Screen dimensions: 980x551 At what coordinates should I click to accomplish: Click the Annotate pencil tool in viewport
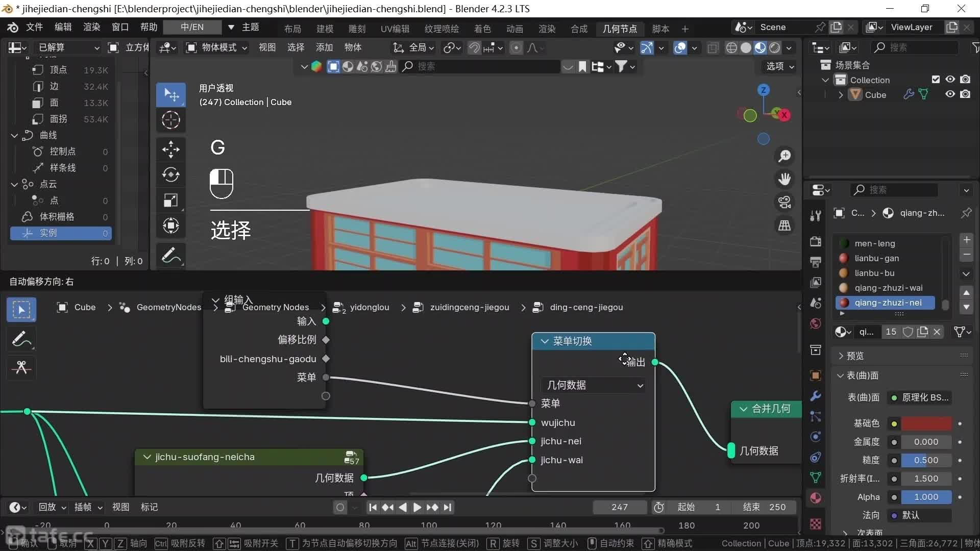coord(170,255)
